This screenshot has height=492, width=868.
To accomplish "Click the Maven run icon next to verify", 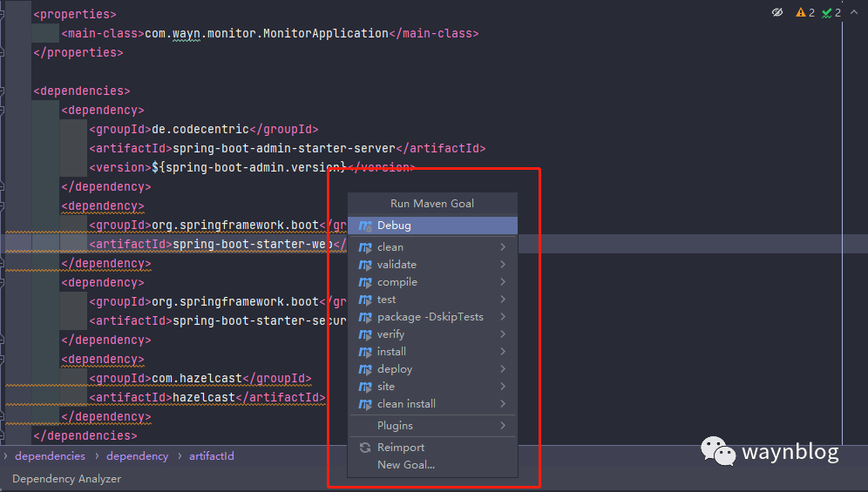I will [365, 334].
